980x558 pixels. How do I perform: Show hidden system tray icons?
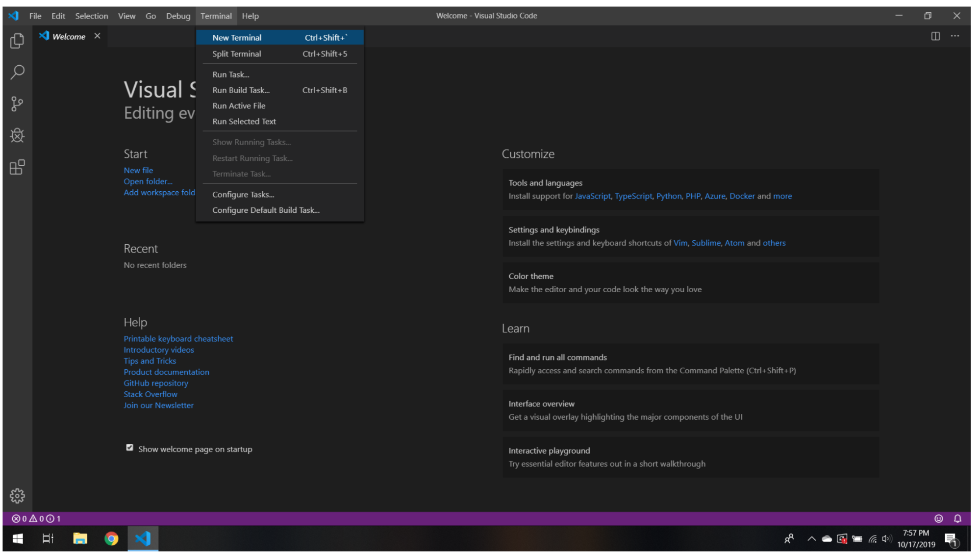click(812, 539)
